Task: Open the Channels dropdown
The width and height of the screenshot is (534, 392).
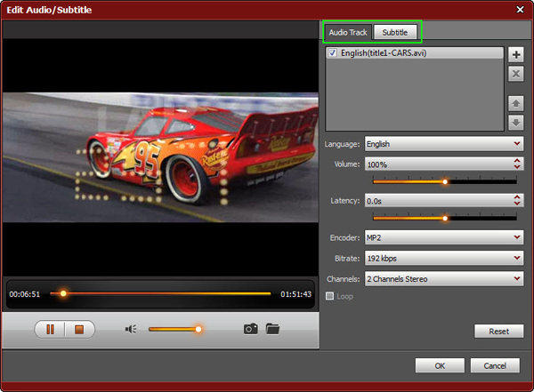Action: pos(444,279)
